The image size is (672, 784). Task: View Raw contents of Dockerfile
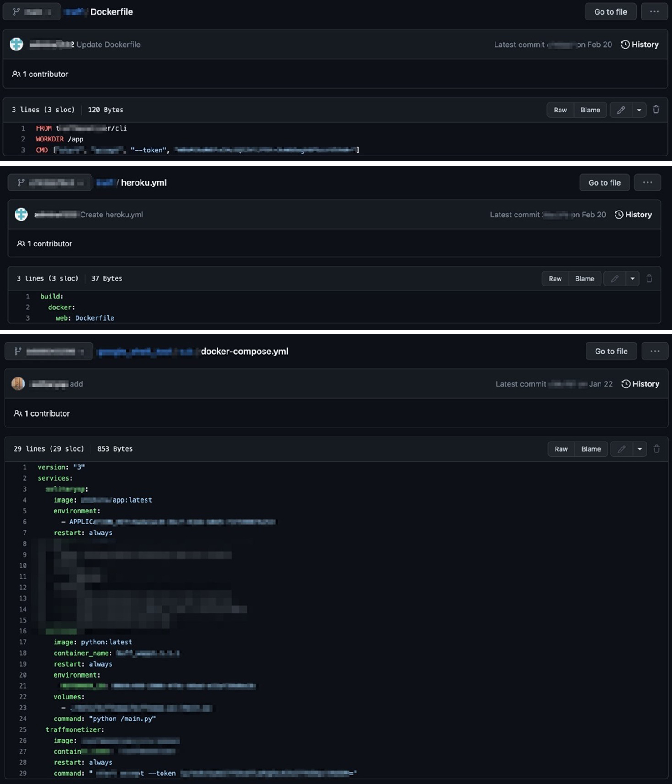point(560,110)
